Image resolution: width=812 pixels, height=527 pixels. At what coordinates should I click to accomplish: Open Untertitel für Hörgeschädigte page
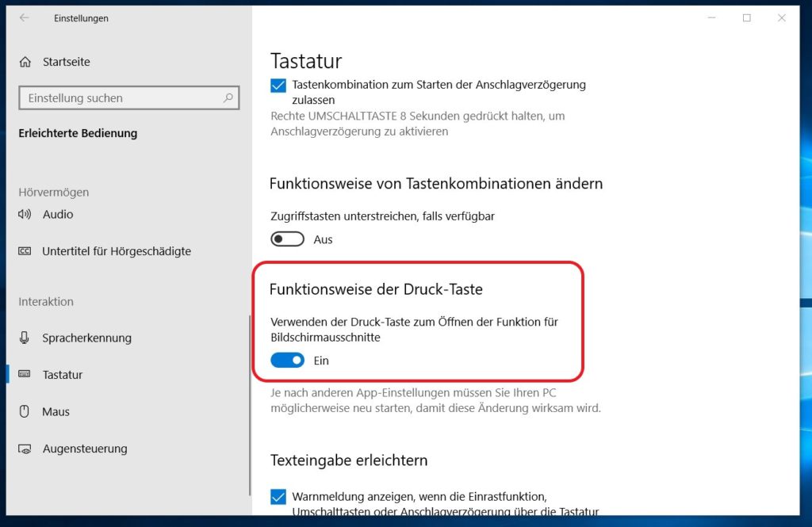117,251
